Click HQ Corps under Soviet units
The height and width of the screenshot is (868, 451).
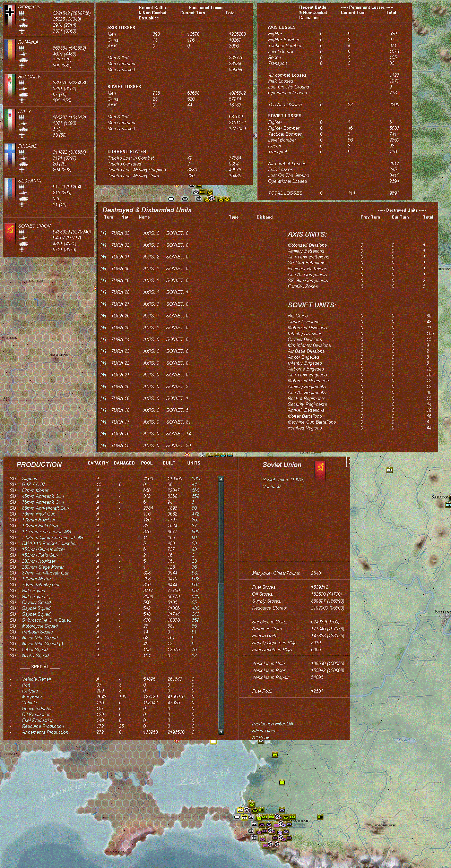[360, 316]
